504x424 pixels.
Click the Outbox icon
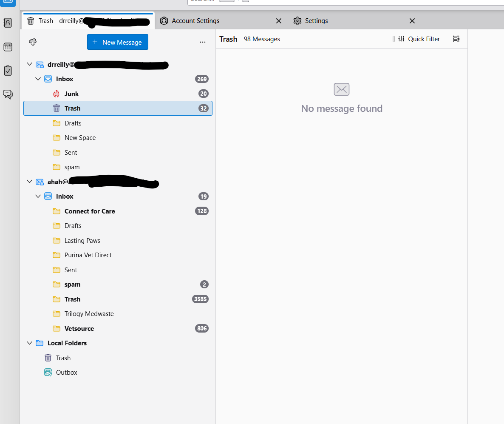point(48,373)
